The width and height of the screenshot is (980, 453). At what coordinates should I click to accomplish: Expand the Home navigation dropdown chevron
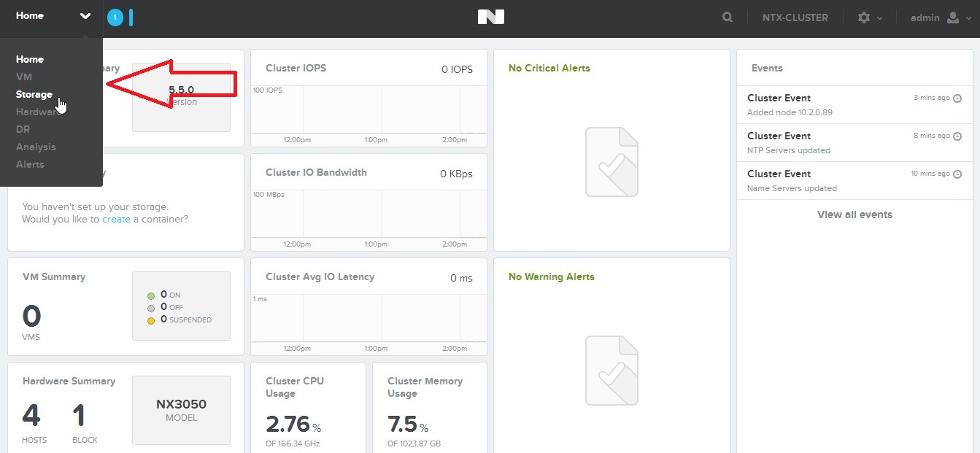85,16
